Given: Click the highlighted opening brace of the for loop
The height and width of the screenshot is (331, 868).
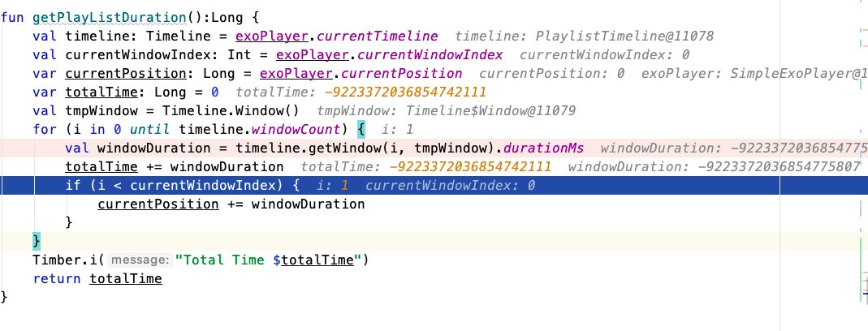Looking at the screenshot, I should [361, 130].
